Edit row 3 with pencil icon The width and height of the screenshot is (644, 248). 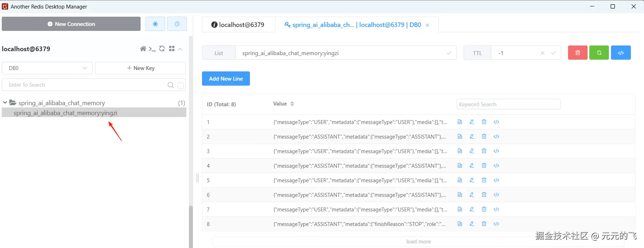pyautogui.click(x=472, y=151)
